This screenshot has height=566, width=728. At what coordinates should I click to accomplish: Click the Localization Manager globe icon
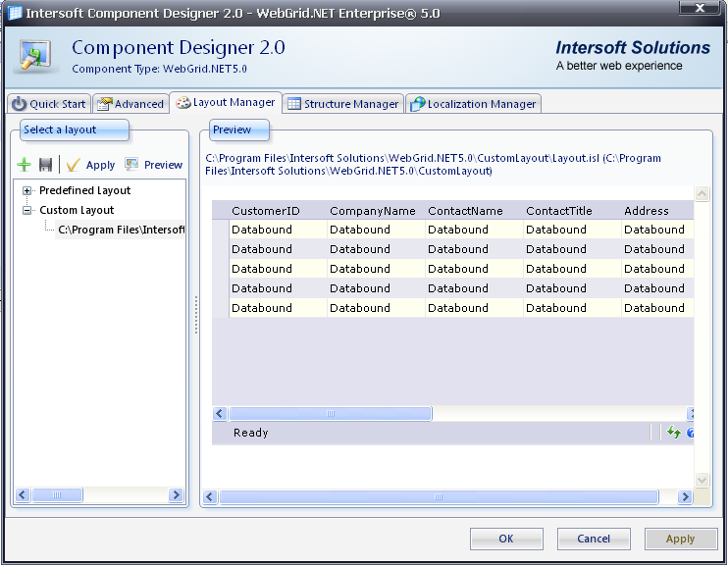click(x=417, y=104)
